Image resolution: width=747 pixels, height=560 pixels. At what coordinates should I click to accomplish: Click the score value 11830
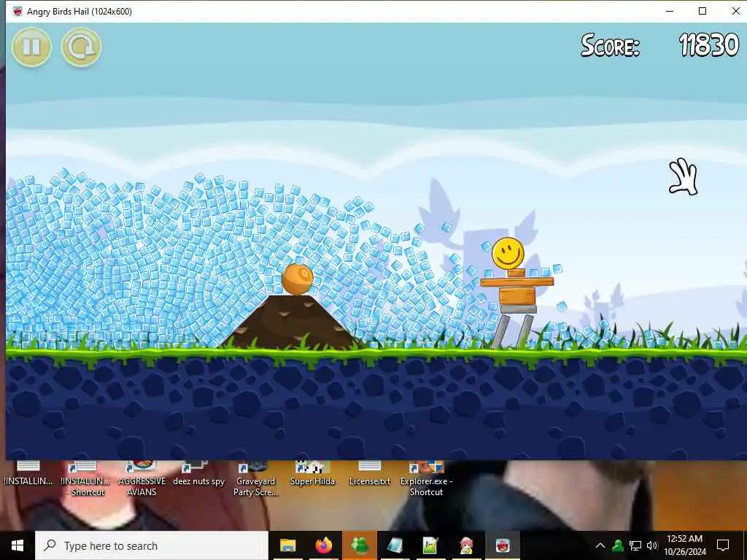click(709, 45)
